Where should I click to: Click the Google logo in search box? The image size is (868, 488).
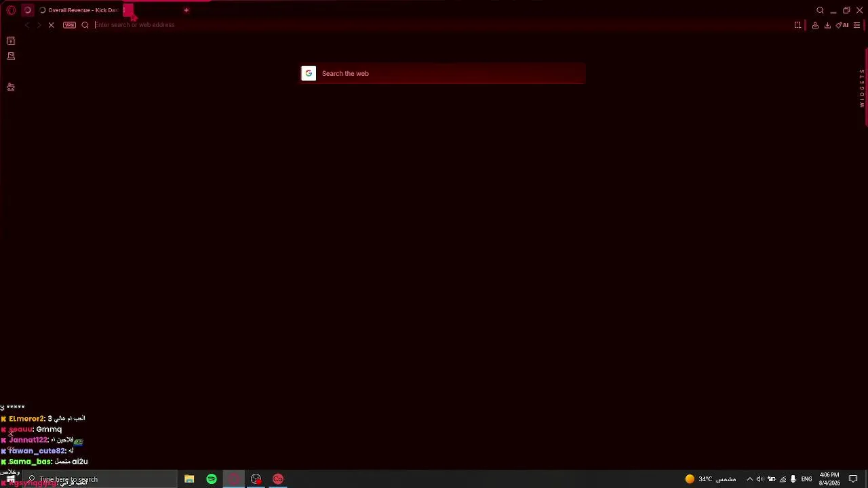(x=309, y=73)
